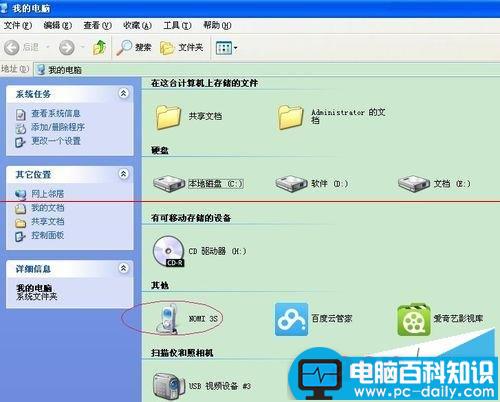The image size is (500, 402).
Task: Open the Search (搜索) toolbar button
Action: coord(134,48)
